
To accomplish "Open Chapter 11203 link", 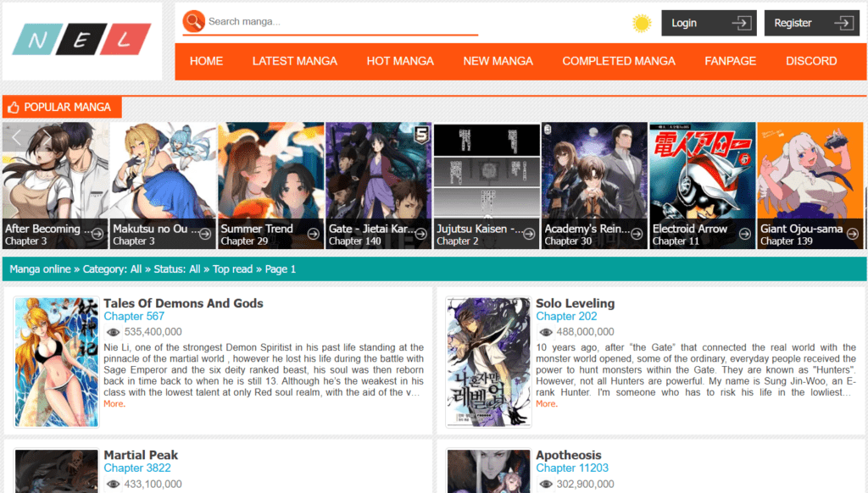I will 572,468.
